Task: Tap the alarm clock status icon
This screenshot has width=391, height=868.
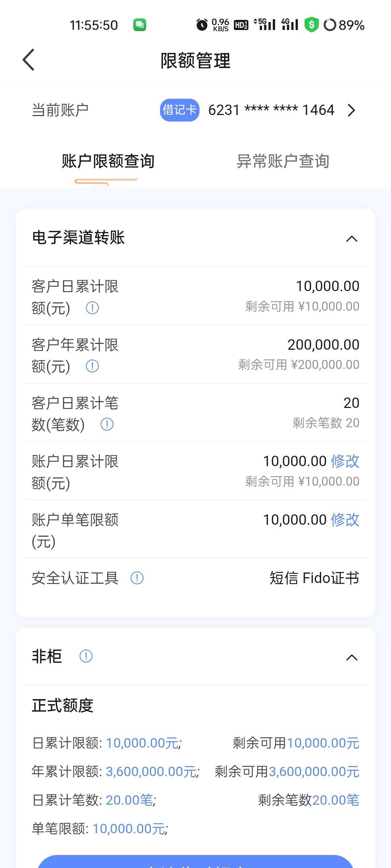Action: (202, 25)
